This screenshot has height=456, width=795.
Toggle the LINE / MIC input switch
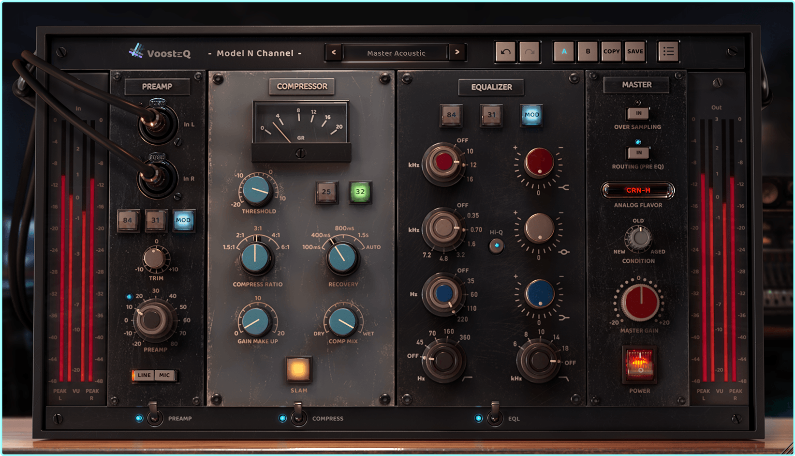154,375
